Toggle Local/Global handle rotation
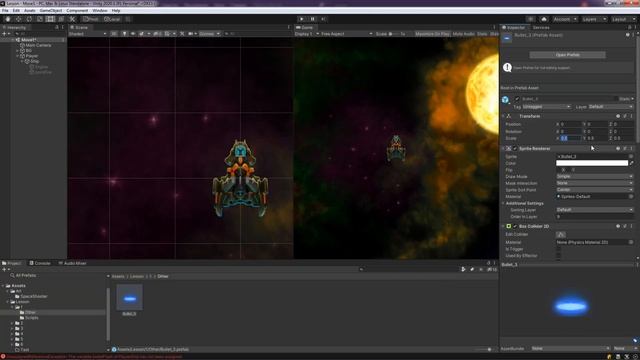640x360 pixels. tap(112, 19)
